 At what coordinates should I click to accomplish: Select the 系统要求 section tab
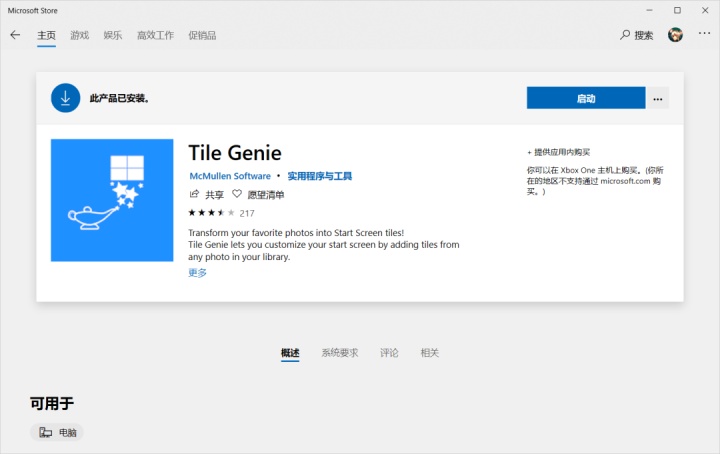coord(340,353)
